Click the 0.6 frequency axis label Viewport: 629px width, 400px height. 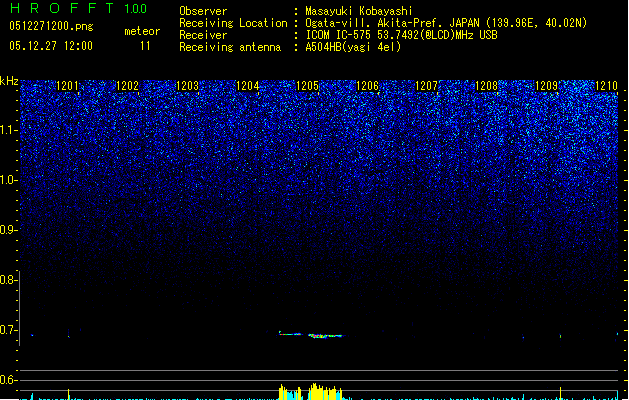coord(8,380)
